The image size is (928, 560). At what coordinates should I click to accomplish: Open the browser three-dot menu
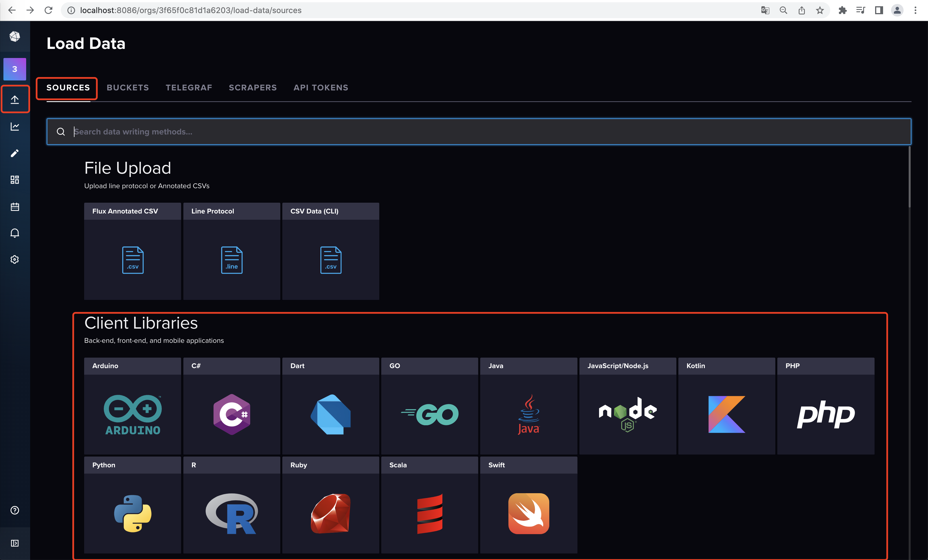[915, 10]
